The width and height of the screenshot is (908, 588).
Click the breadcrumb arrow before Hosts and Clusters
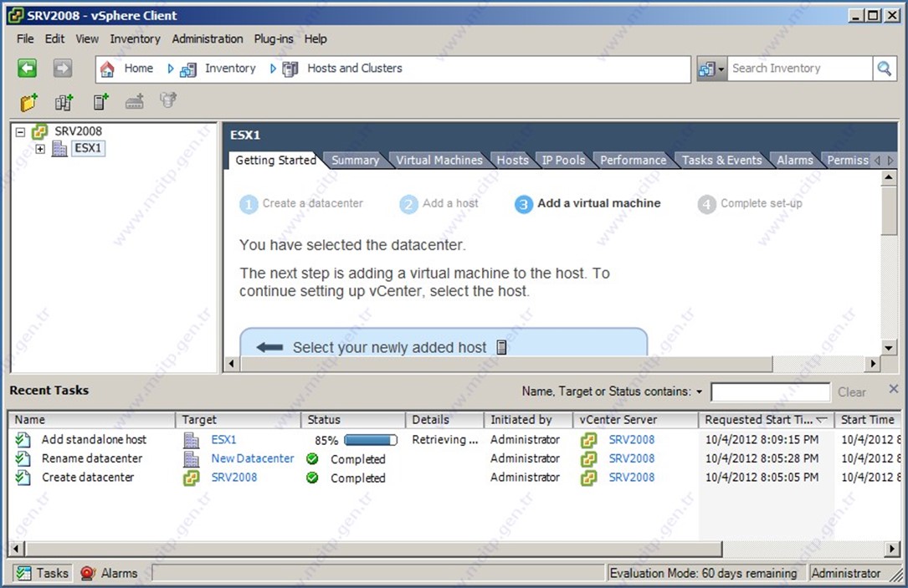point(273,69)
